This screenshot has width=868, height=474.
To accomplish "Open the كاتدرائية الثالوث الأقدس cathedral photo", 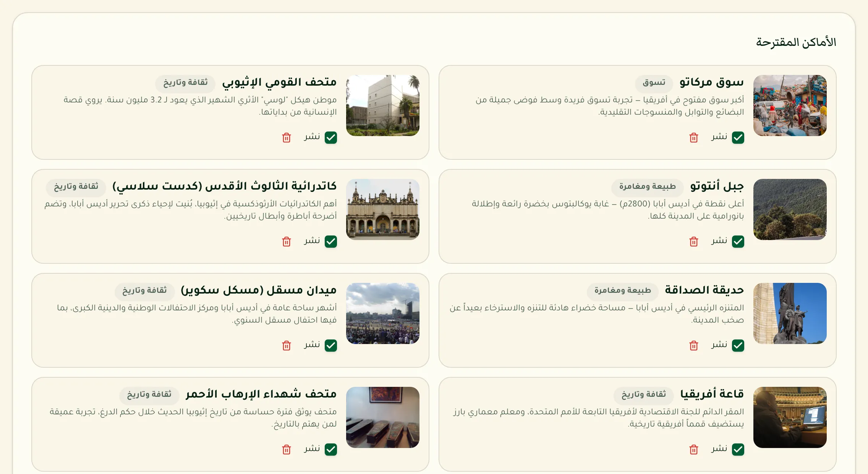I will tap(383, 209).
